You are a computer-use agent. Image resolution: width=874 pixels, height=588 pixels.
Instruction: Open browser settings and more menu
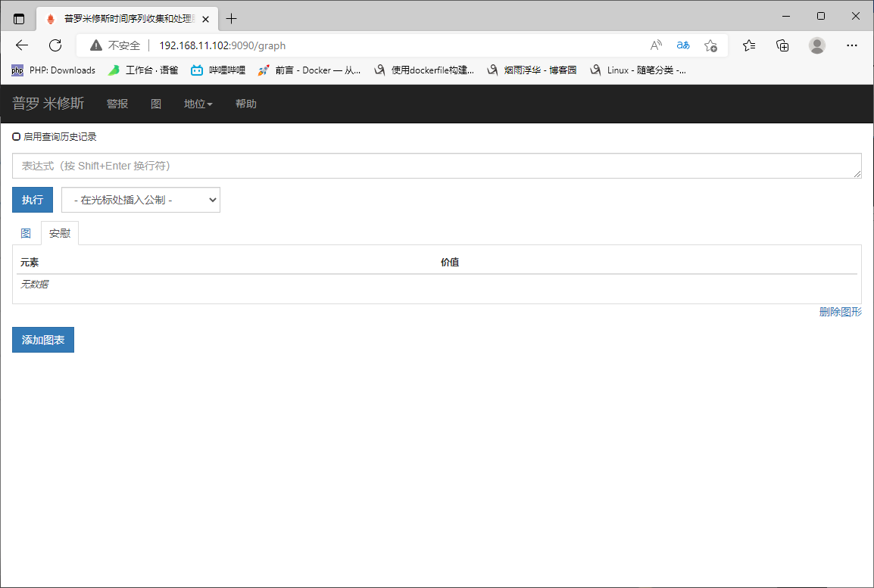click(852, 45)
